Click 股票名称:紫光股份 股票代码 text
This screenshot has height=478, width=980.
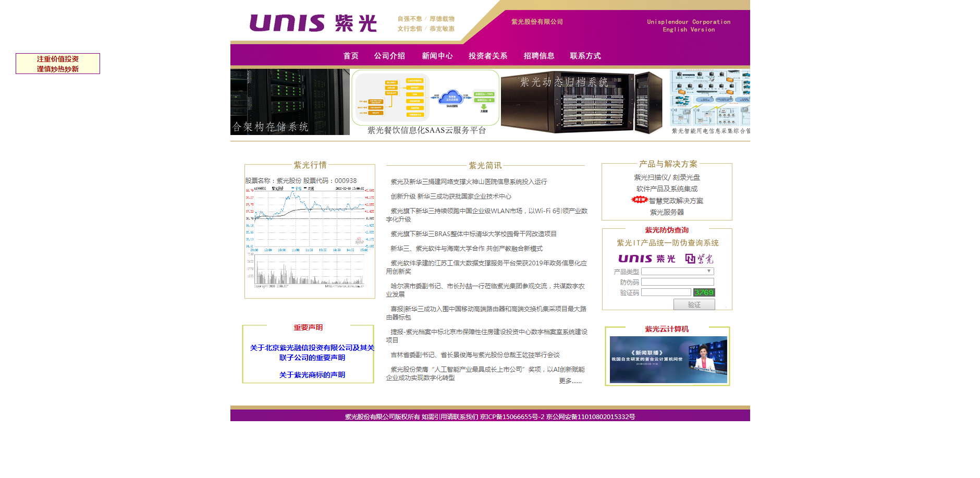(301, 181)
